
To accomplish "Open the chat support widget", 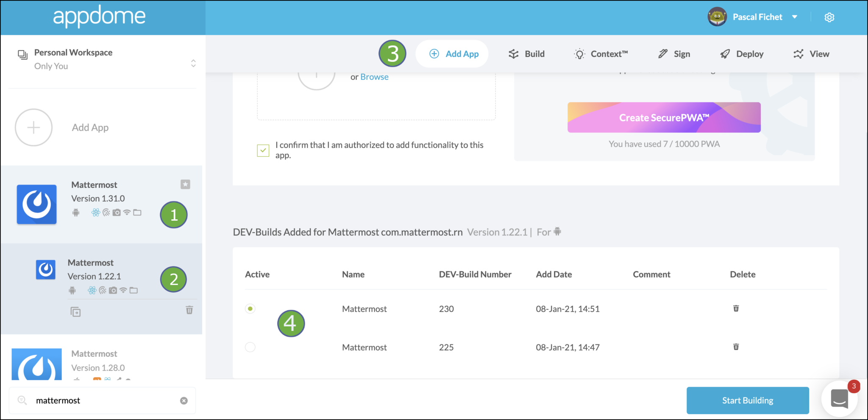I will tap(839, 399).
